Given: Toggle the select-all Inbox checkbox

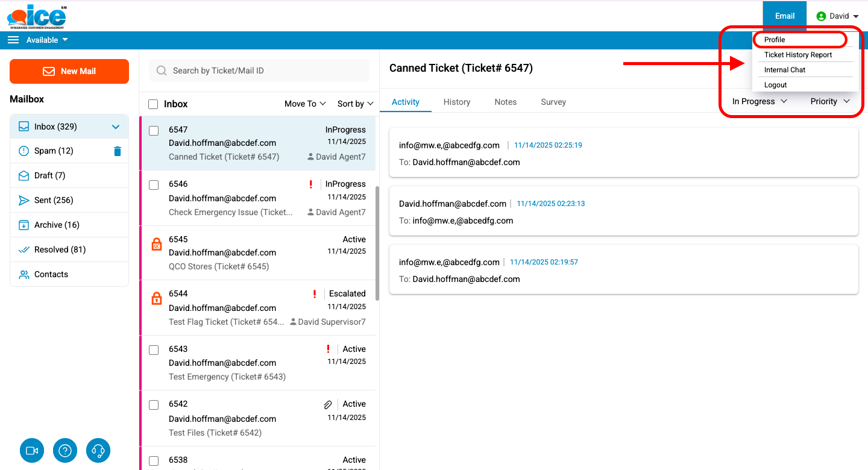Looking at the screenshot, I should click(x=153, y=104).
